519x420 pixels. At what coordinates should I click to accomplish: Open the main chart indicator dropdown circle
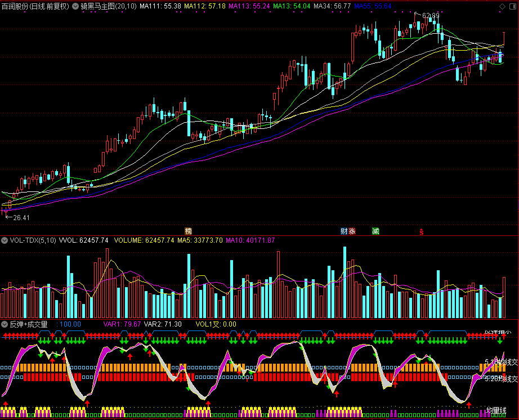pyautogui.click(x=75, y=6)
